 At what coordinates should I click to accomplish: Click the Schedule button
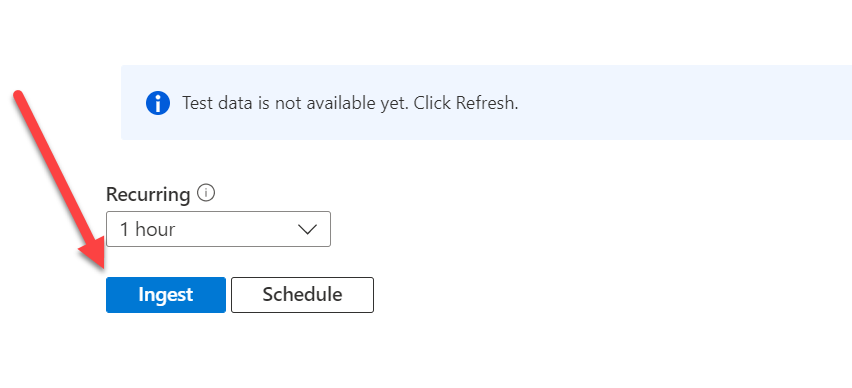(x=302, y=295)
